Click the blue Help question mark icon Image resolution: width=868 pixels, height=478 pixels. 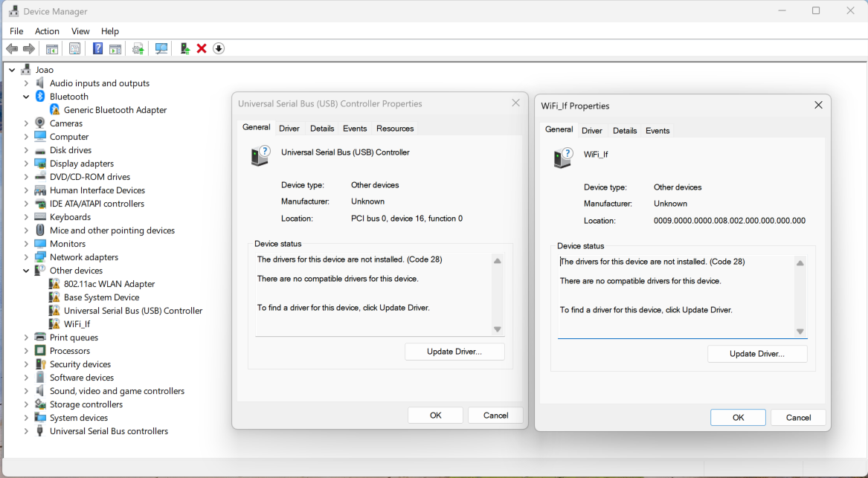(x=97, y=48)
